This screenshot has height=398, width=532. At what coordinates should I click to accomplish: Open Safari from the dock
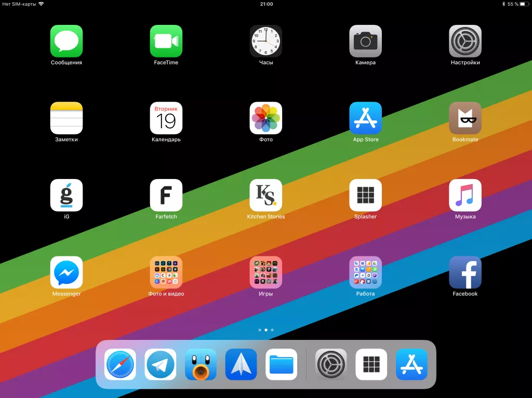click(119, 364)
